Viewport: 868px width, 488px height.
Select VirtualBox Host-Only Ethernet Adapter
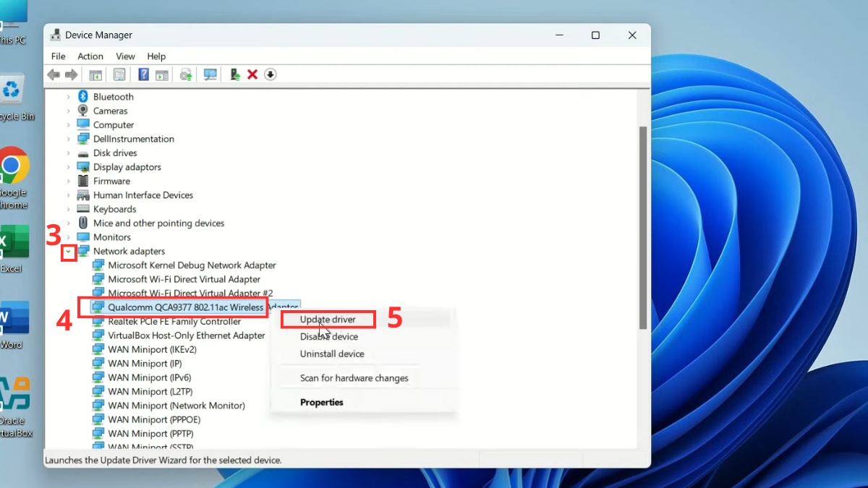[187, 335]
